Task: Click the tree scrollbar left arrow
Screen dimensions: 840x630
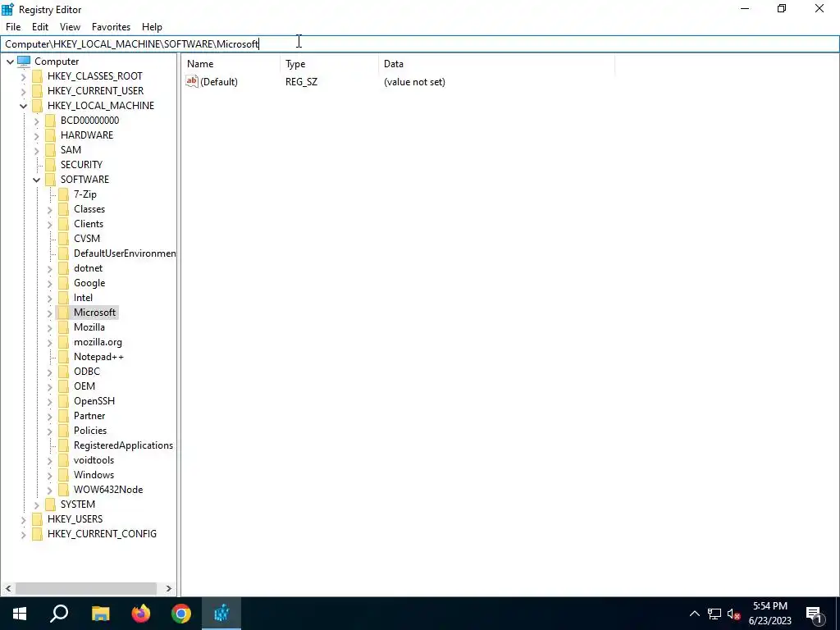Action: click(x=8, y=588)
